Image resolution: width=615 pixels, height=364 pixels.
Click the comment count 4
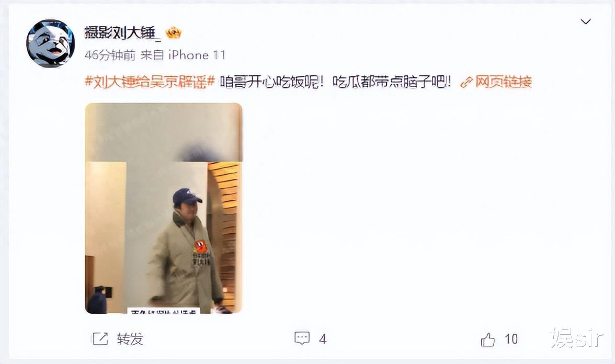[323, 339]
